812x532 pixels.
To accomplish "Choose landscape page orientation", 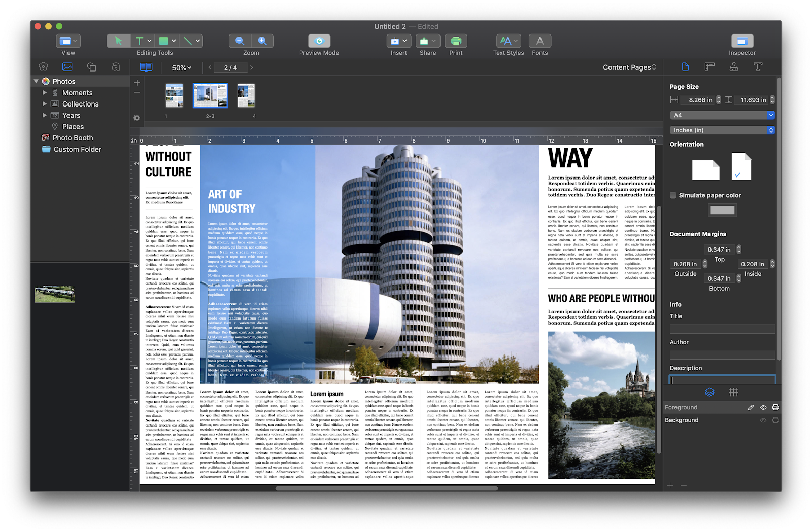I will coord(706,170).
